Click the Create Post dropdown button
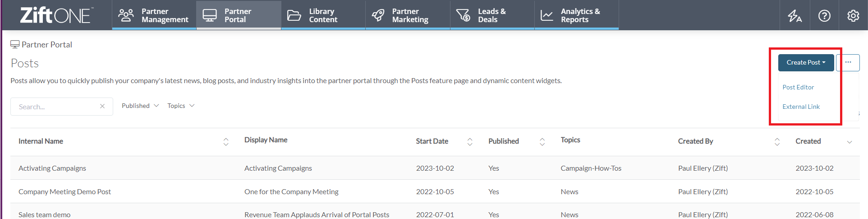 (806, 62)
